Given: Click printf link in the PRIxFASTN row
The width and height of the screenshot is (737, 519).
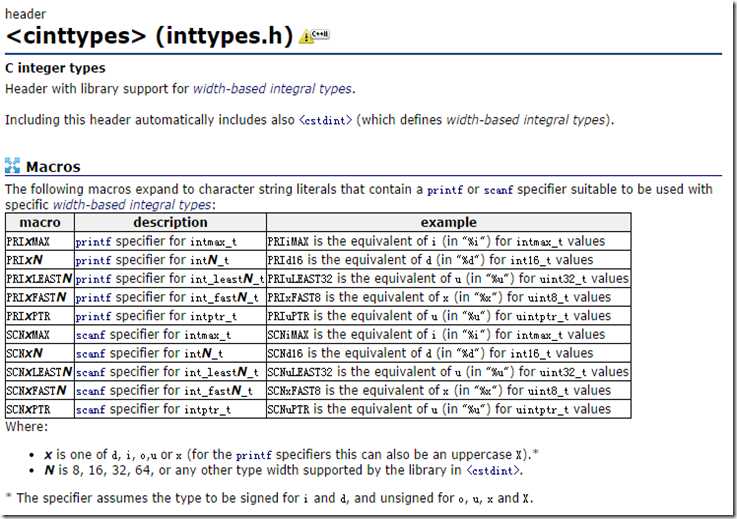Looking at the screenshot, I should coord(93,298).
